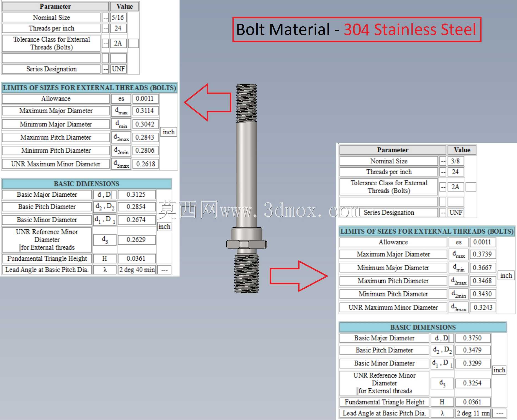Click the 0.2629 UNR reference minor value

click(136, 240)
